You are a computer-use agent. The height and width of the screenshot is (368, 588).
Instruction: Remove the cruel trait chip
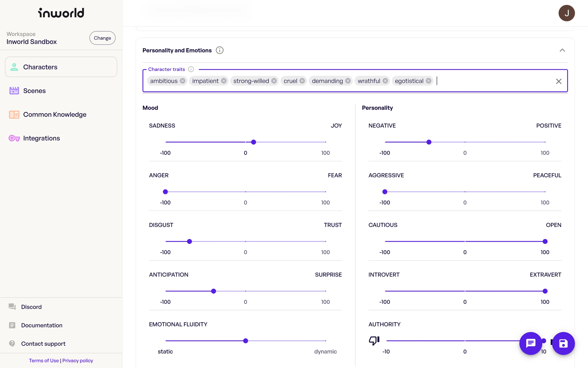(302, 81)
